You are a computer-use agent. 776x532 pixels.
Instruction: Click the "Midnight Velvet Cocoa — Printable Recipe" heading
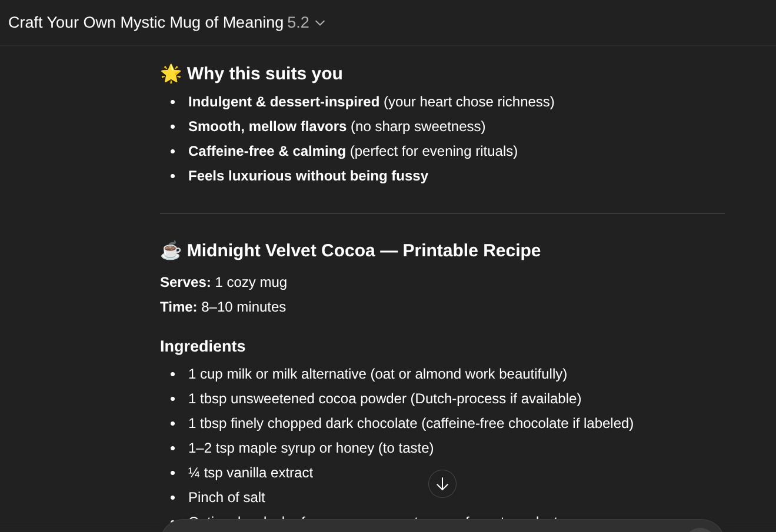[364, 250]
